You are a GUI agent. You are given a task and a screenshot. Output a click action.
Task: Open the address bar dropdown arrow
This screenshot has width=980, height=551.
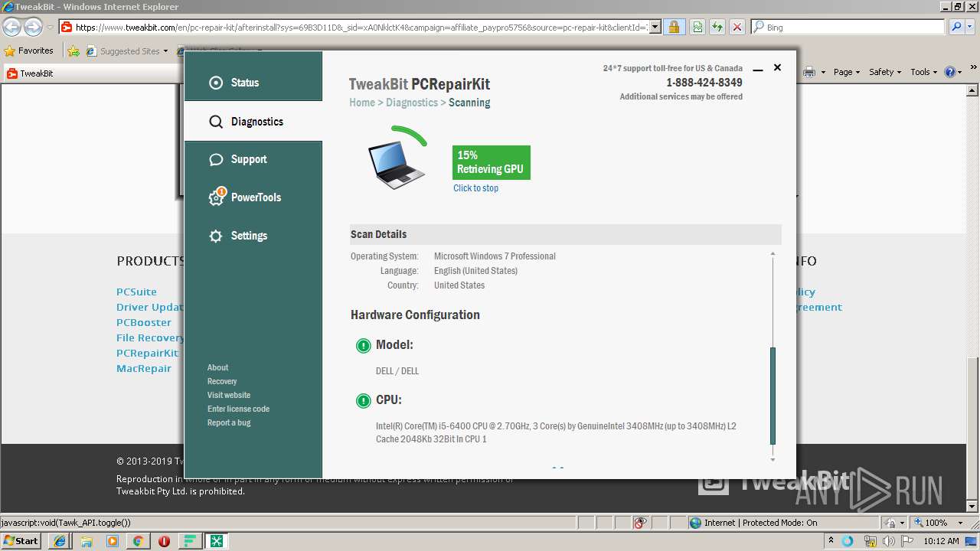(x=655, y=27)
